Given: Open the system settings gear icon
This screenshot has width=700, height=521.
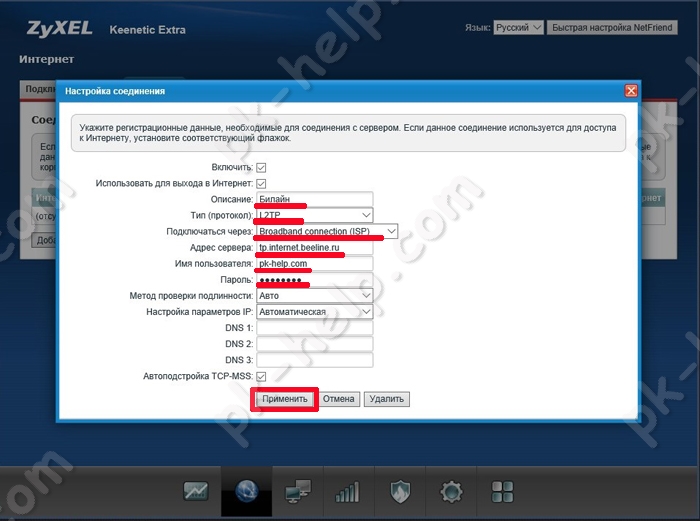Looking at the screenshot, I should (x=451, y=492).
